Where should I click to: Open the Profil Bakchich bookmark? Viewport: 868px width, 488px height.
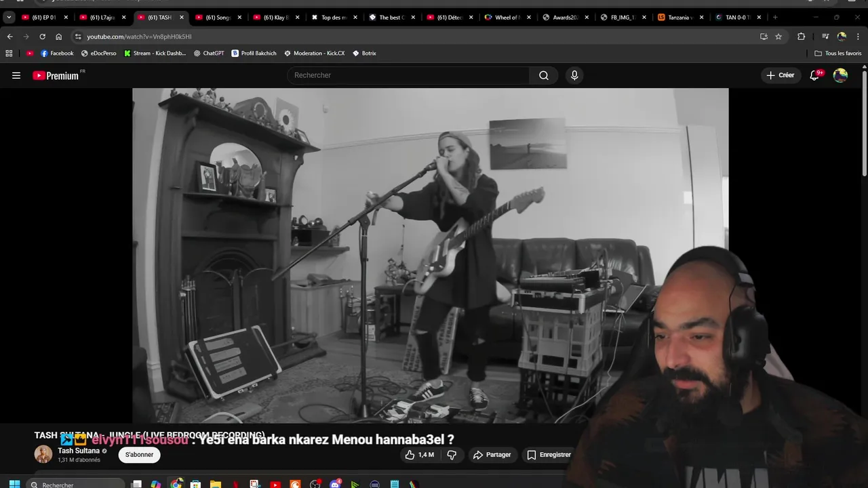pos(254,53)
